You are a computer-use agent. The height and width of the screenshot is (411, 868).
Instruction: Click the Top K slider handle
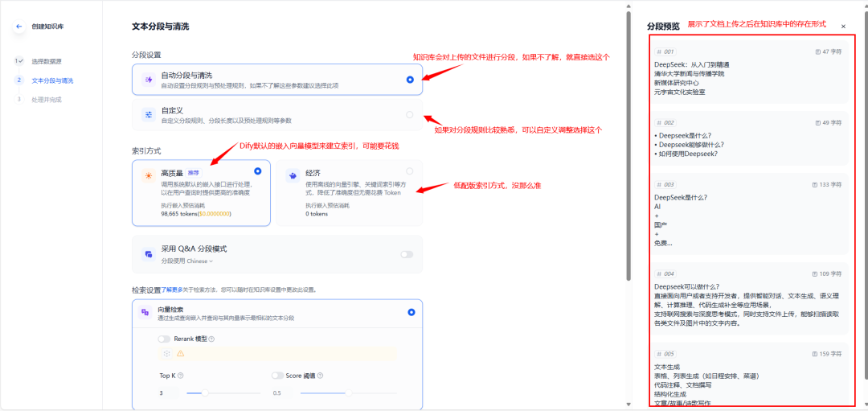coord(205,393)
